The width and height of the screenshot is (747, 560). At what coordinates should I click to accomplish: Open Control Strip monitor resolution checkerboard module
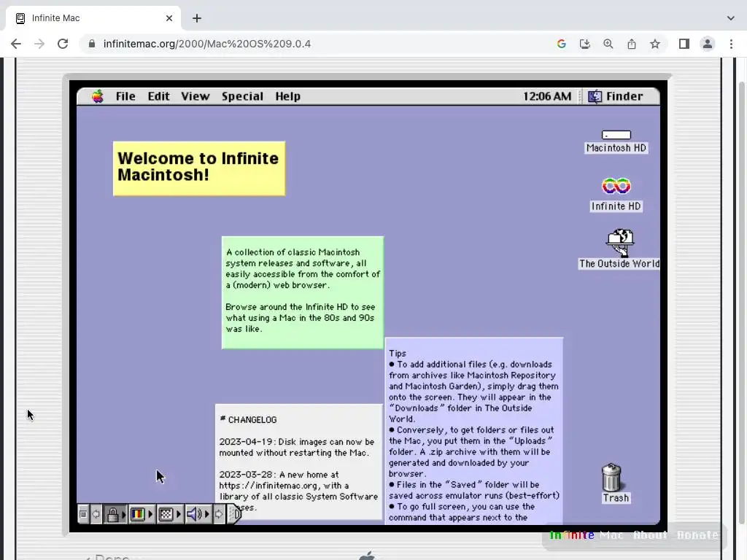click(x=166, y=514)
